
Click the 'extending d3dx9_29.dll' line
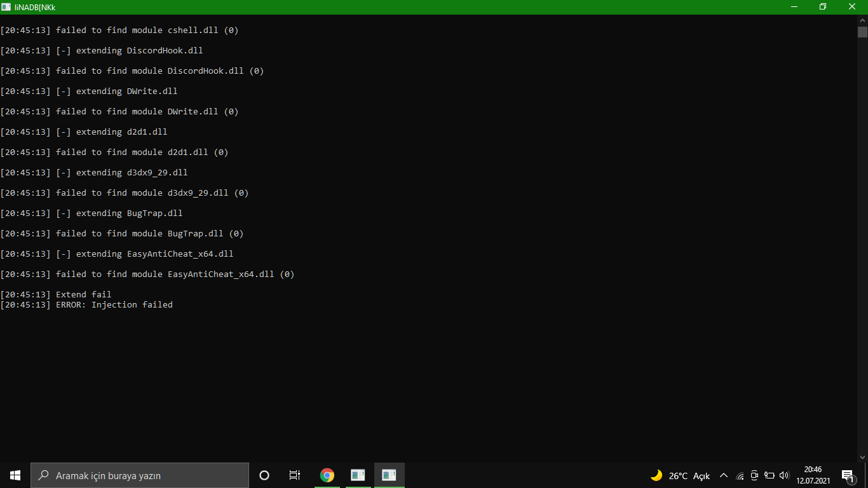point(132,173)
